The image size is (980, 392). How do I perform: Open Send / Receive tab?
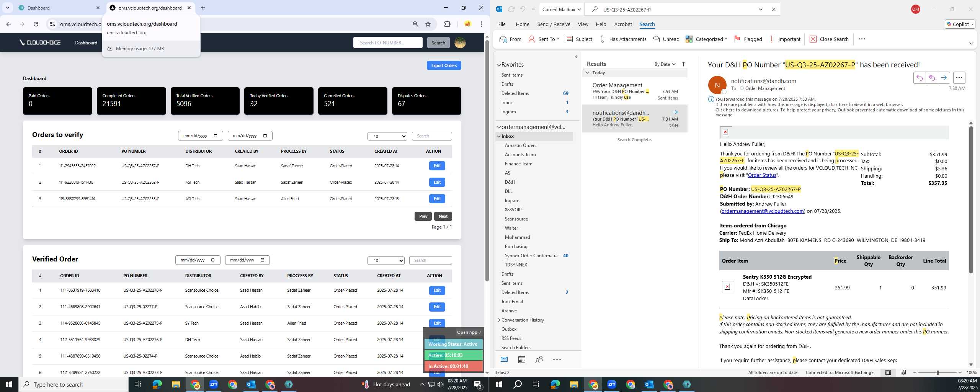tap(554, 24)
